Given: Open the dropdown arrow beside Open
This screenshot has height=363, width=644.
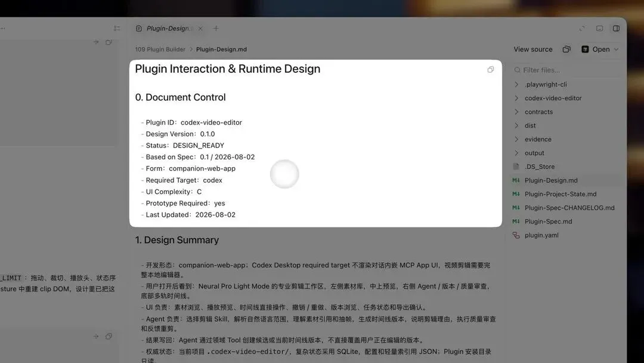Looking at the screenshot, I should (616, 50).
